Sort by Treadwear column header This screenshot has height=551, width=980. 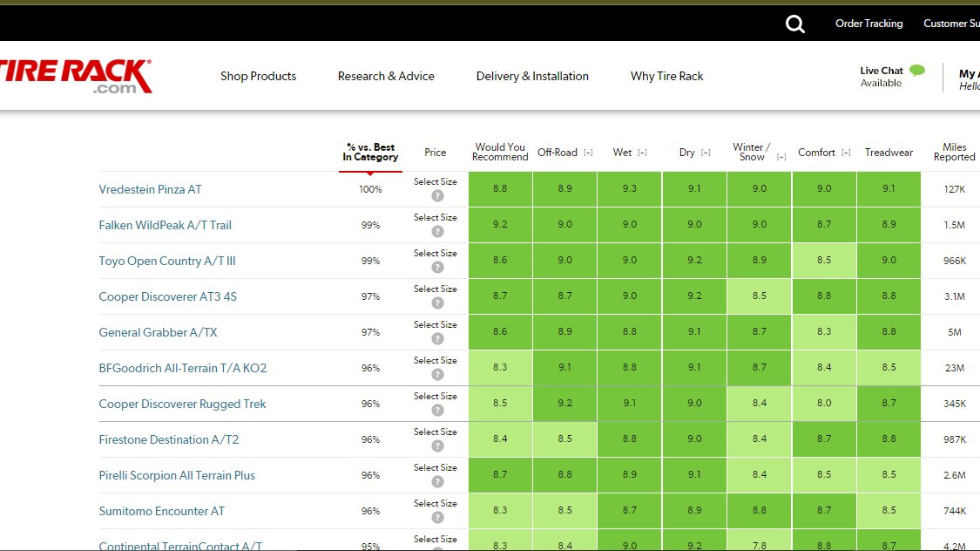889,153
